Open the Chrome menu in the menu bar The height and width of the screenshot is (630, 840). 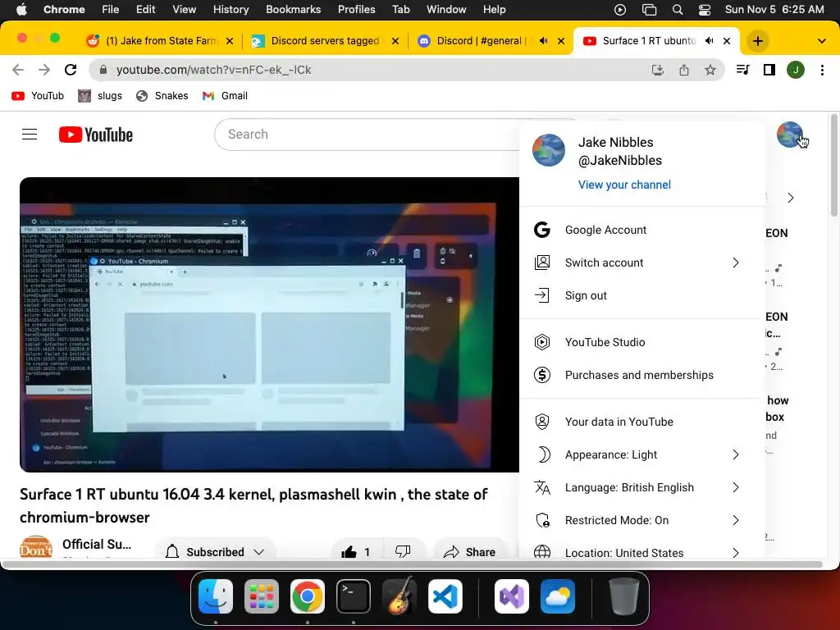tap(64, 9)
